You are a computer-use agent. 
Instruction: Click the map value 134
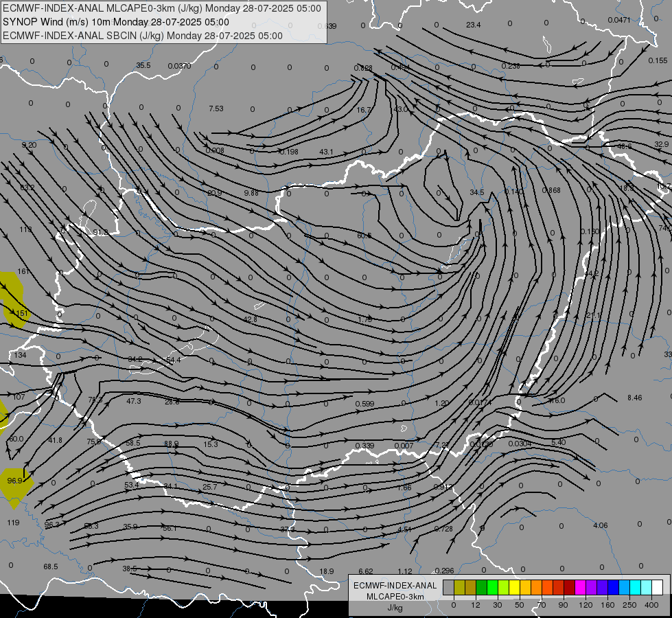20,355
